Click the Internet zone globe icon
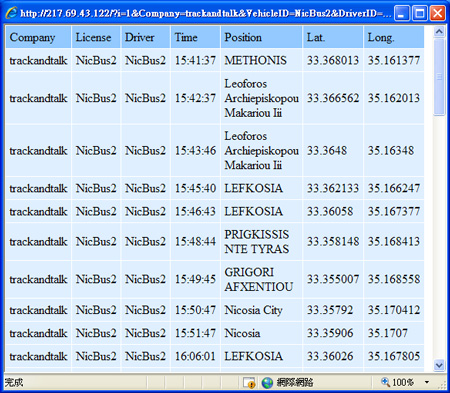Image resolution: width=450 pixels, height=393 pixels. pos(267,382)
